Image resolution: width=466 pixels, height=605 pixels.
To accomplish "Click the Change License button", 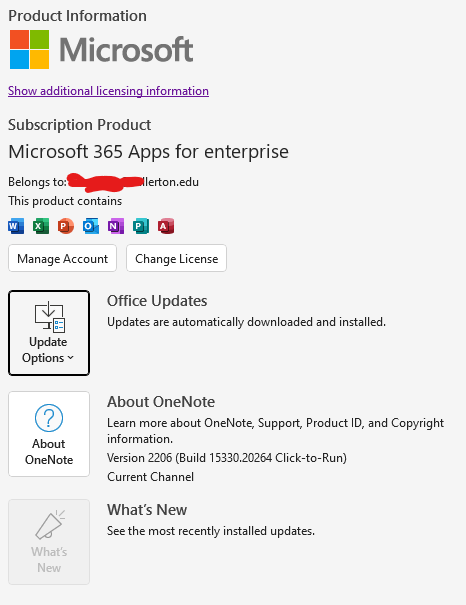I will pos(176,258).
